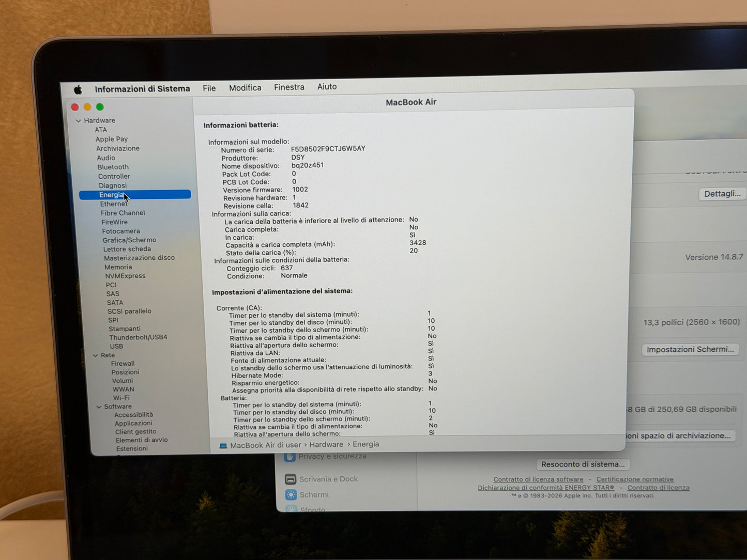Screen dimensions: 747x560
Task: Select Apple Pay in the sidebar
Action: [x=111, y=139]
